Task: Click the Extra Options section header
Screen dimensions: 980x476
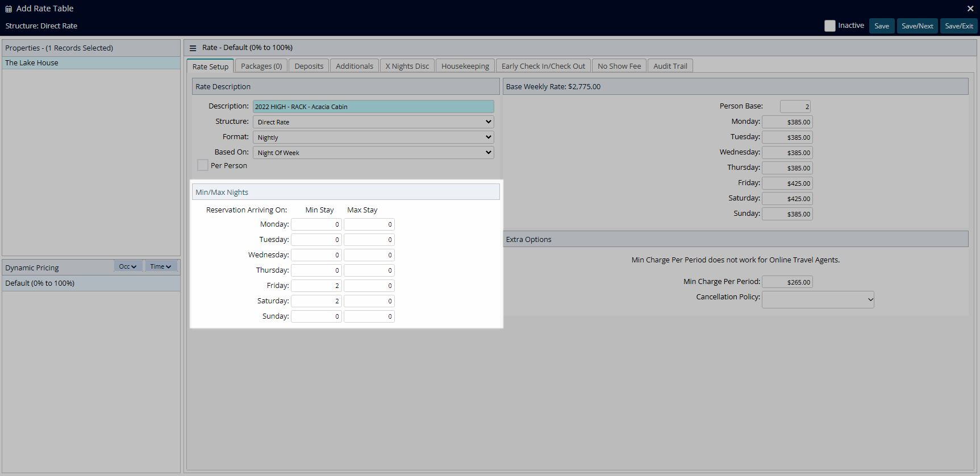Action: pyautogui.click(x=736, y=239)
